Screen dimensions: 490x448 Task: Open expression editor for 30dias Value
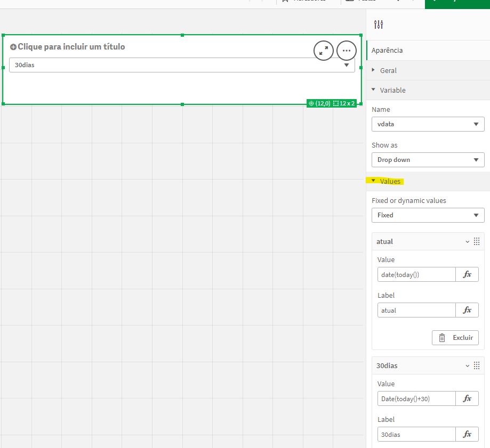467,398
